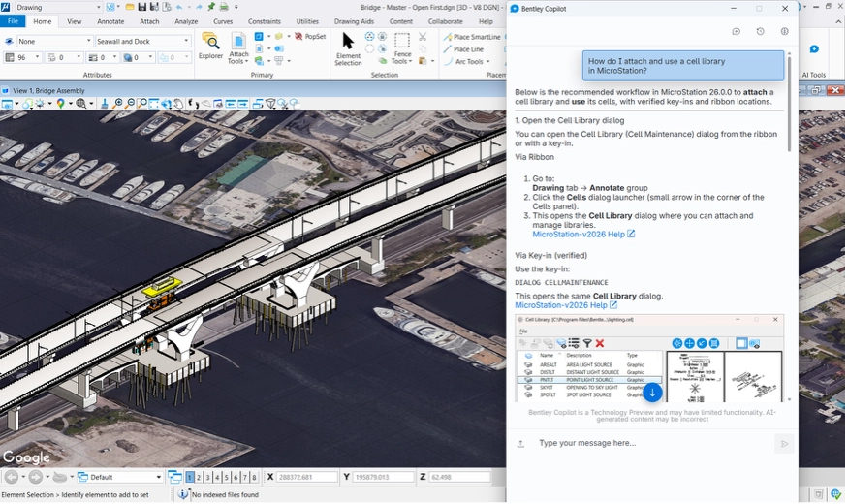Screen dimensions: 848x504
Task: Click the View Previous icon in view toolbar
Action: pyautogui.click(x=231, y=104)
